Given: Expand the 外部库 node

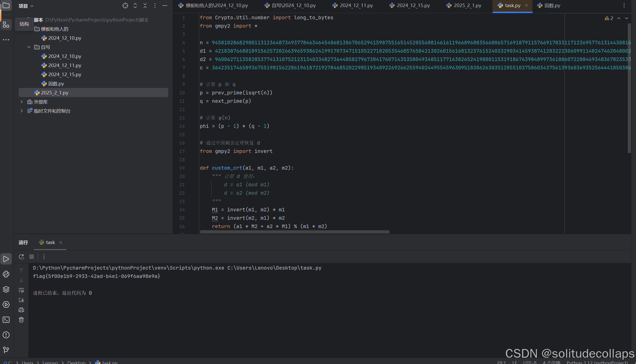Looking at the screenshot, I should click(22, 102).
